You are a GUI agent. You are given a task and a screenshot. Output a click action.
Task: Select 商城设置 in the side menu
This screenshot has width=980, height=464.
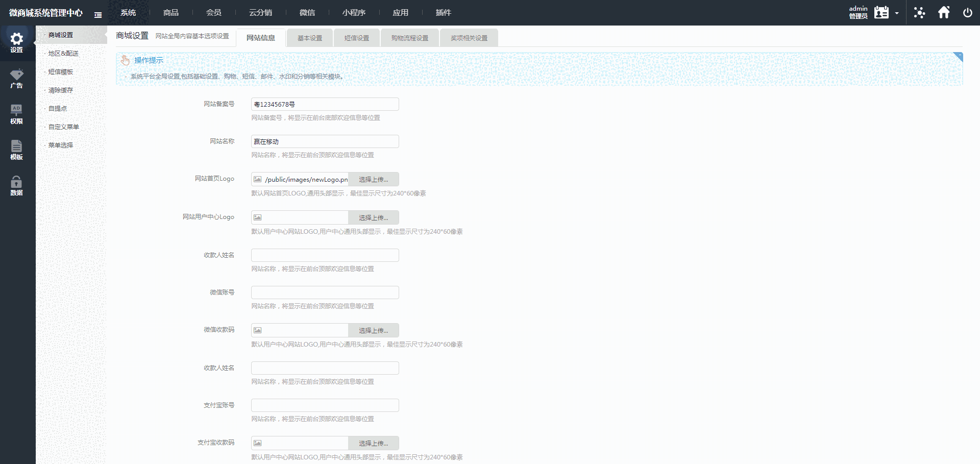coord(71,35)
